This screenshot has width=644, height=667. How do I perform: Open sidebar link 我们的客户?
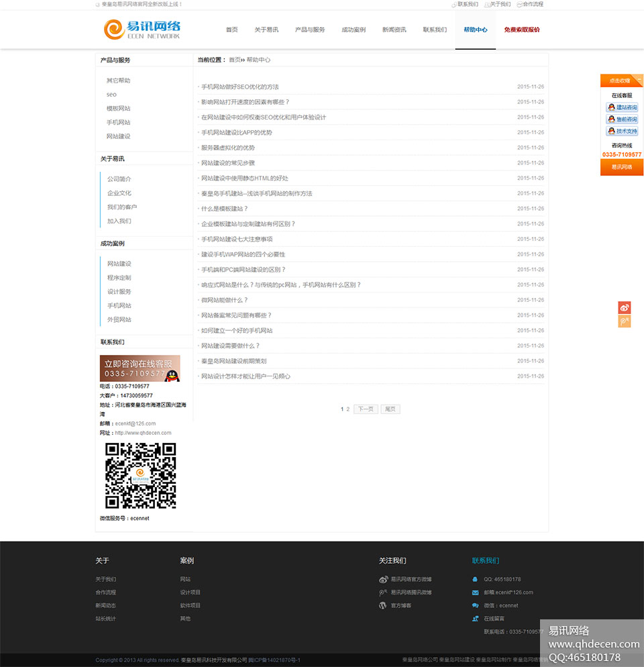122,207
